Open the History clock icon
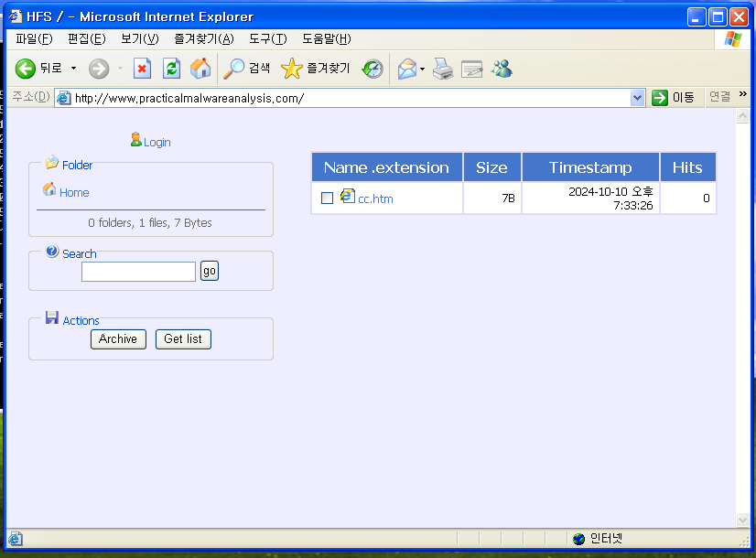The height and width of the screenshot is (558, 756). [373, 69]
